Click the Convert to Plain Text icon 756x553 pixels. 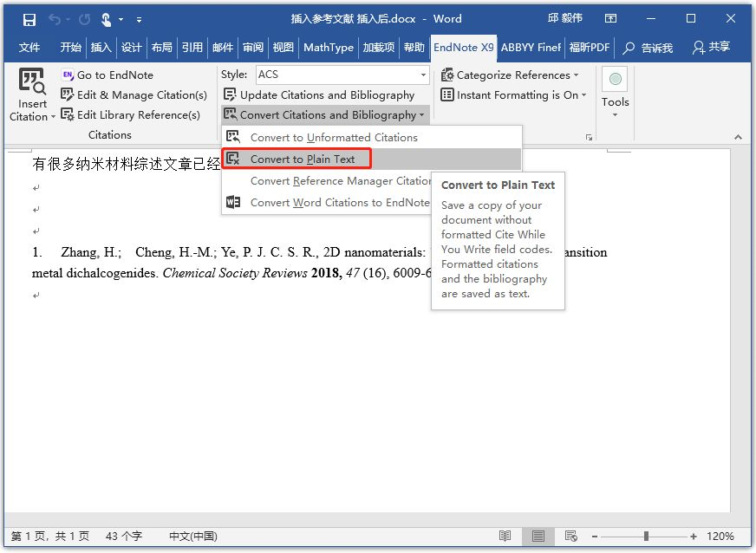[233, 159]
